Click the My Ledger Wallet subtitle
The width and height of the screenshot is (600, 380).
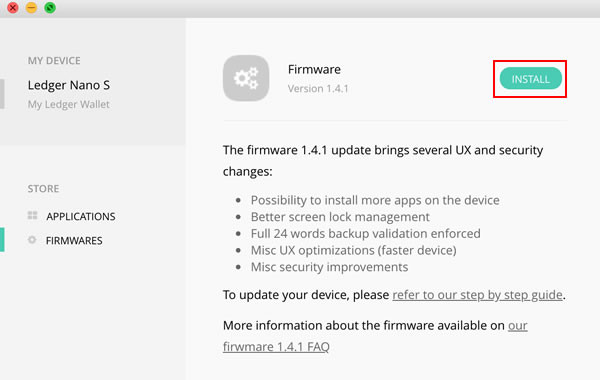pos(68,104)
